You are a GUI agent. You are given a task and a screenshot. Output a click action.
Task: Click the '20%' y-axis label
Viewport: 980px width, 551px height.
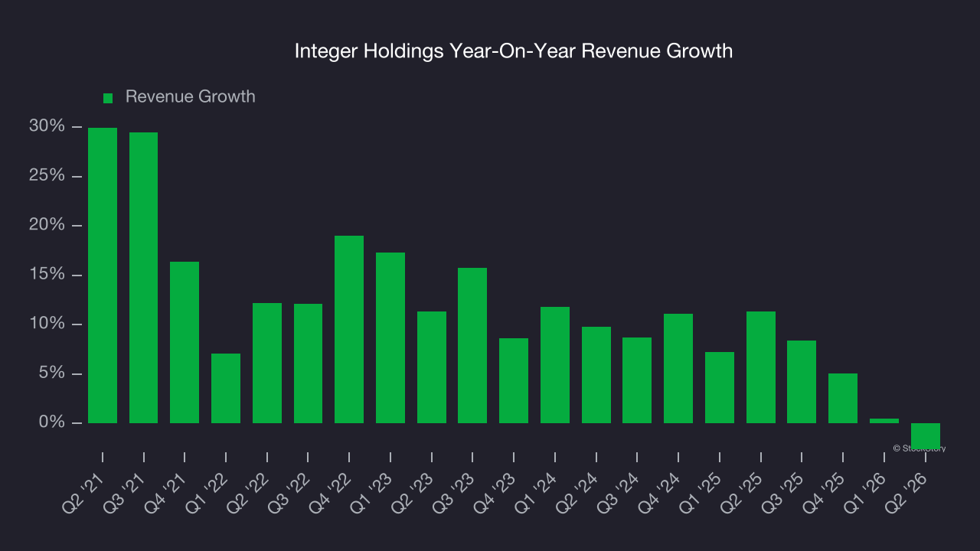(x=47, y=226)
